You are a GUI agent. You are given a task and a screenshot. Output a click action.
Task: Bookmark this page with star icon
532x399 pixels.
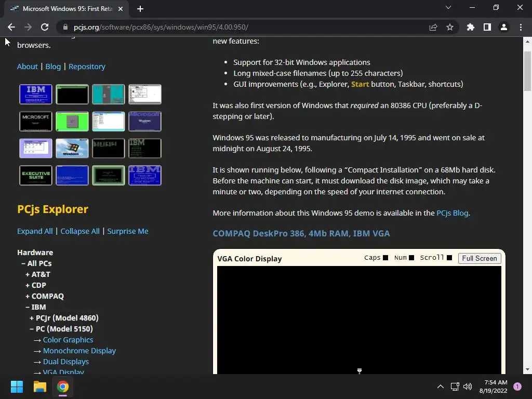point(450,27)
